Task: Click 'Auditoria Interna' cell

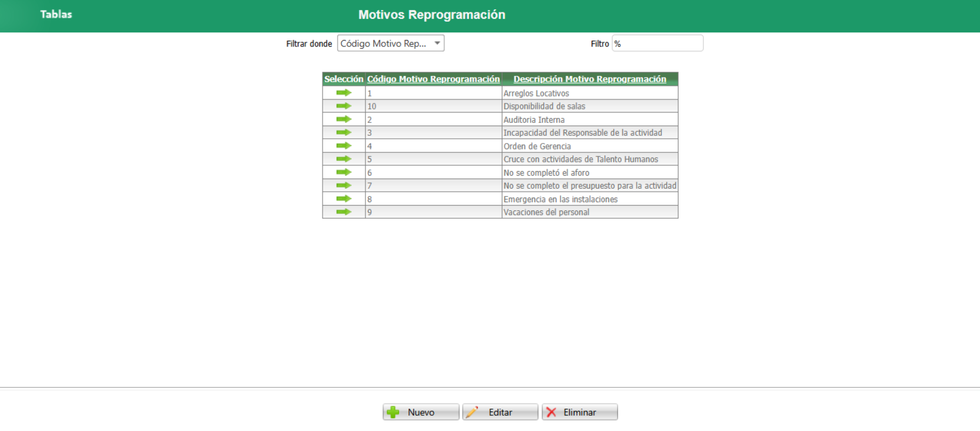Action: 590,119
